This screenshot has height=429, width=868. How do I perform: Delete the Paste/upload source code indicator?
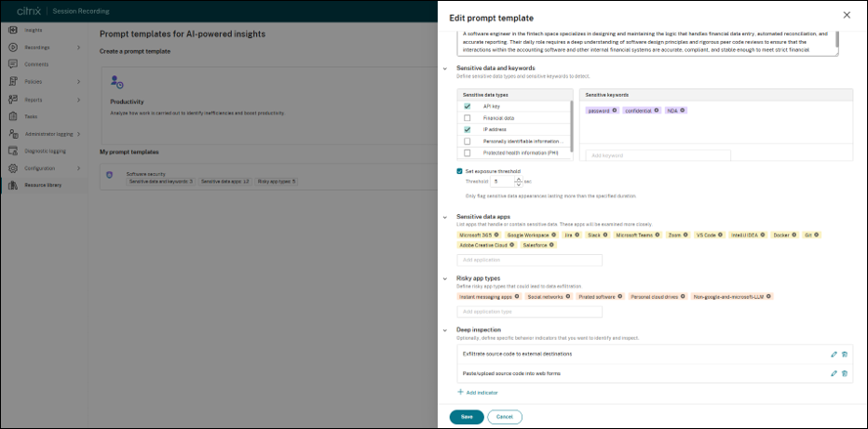tap(844, 374)
